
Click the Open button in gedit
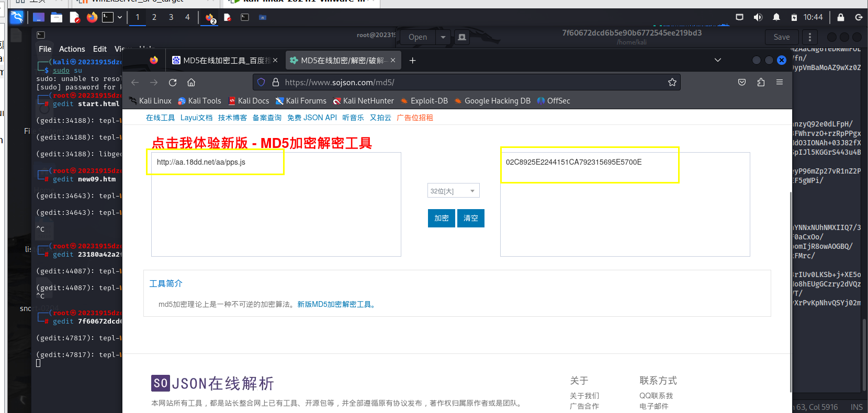pos(418,37)
